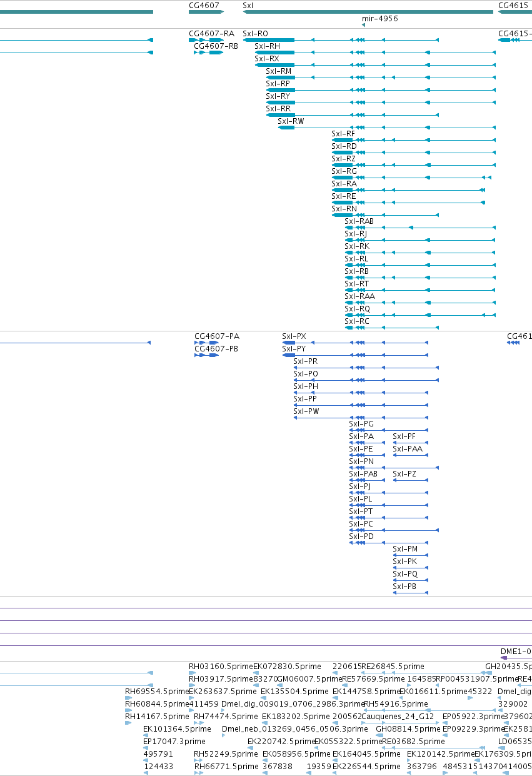The height and width of the screenshot is (776, 532).
Task: Select transcript Sxl-RH
Action: coord(267,46)
